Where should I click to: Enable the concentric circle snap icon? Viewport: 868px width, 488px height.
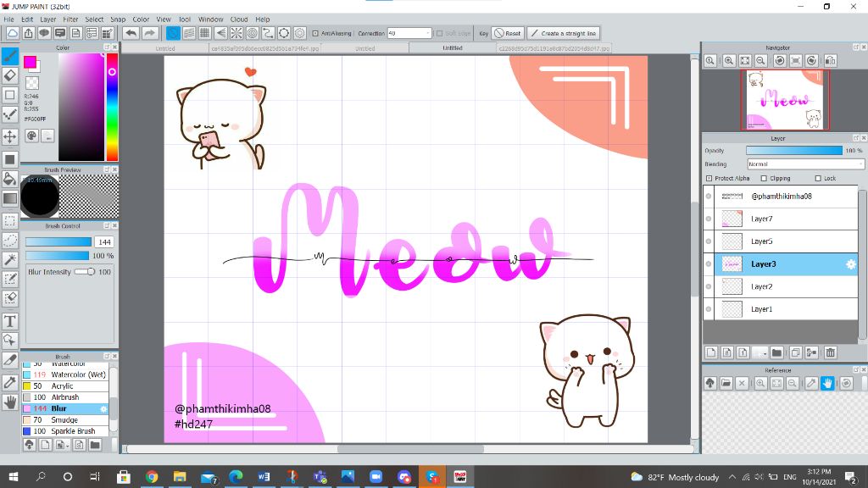click(x=253, y=33)
